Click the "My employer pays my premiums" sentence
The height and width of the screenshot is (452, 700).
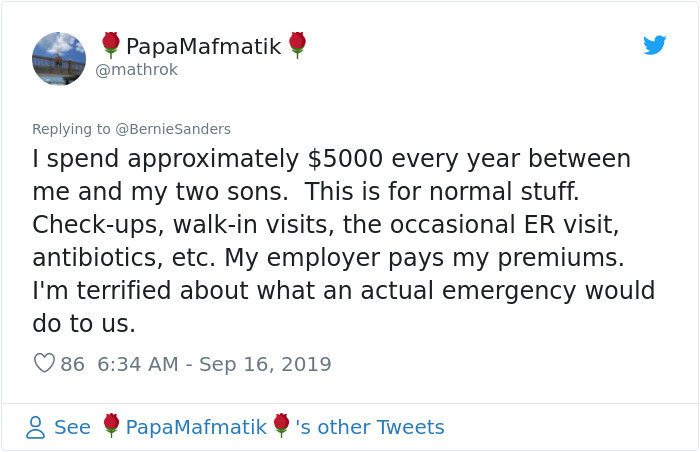pyautogui.click(x=424, y=257)
